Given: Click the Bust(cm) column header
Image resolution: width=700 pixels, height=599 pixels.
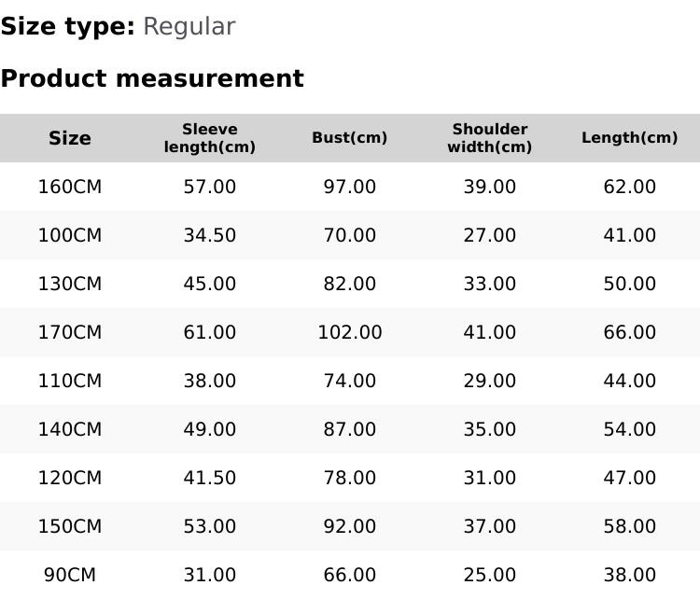Looking at the screenshot, I should 350,138.
